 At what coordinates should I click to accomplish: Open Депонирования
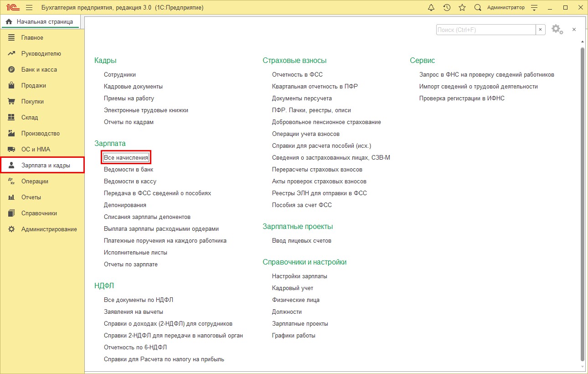tap(125, 205)
